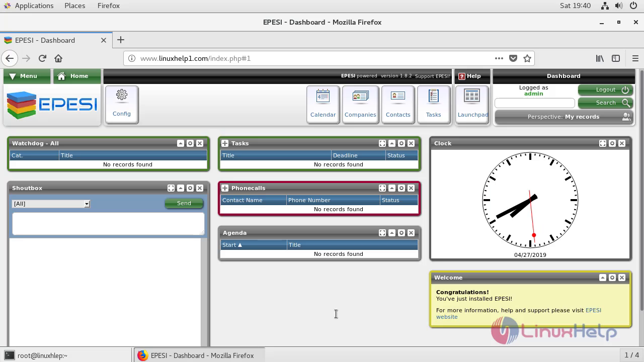This screenshot has height=362, width=644.
Task: Click into the EPESI search field
Action: [x=535, y=103]
